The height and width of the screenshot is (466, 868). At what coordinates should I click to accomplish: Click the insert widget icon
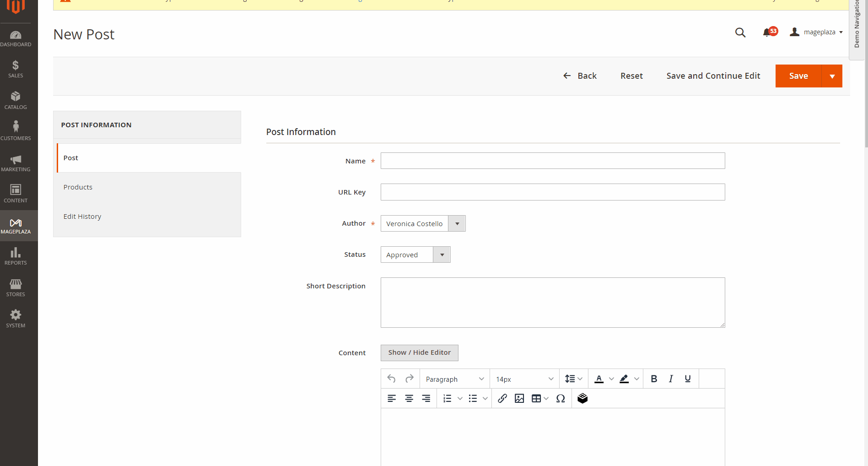tap(582, 398)
